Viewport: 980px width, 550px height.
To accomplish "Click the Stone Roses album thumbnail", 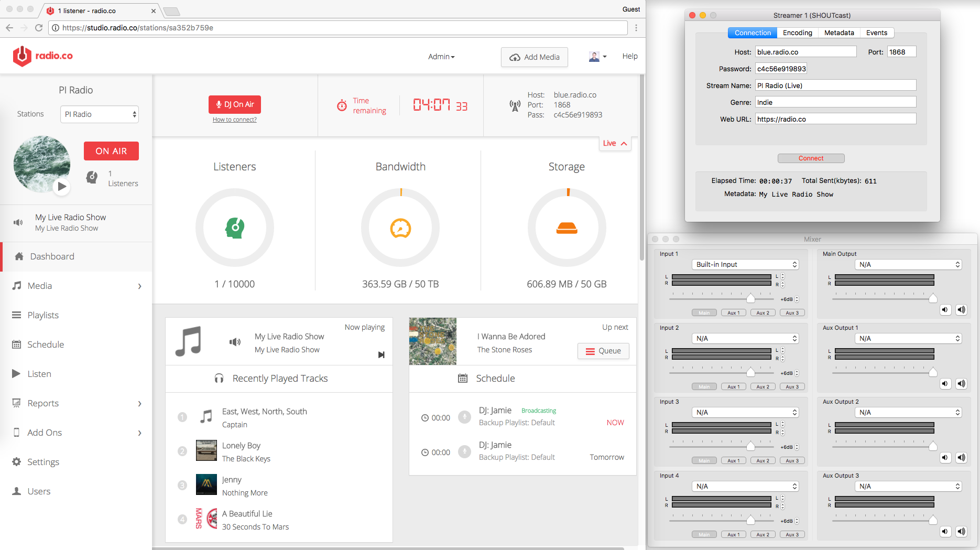I will coord(433,341).
